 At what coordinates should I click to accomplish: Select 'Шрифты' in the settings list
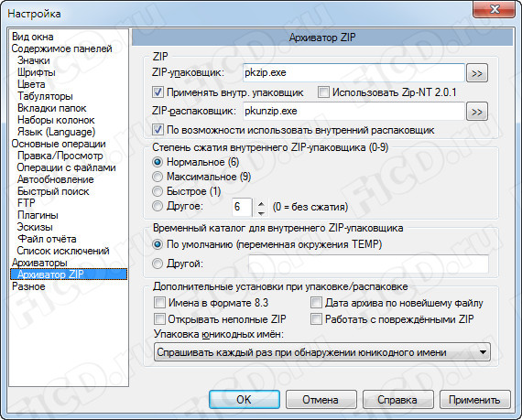37,72
